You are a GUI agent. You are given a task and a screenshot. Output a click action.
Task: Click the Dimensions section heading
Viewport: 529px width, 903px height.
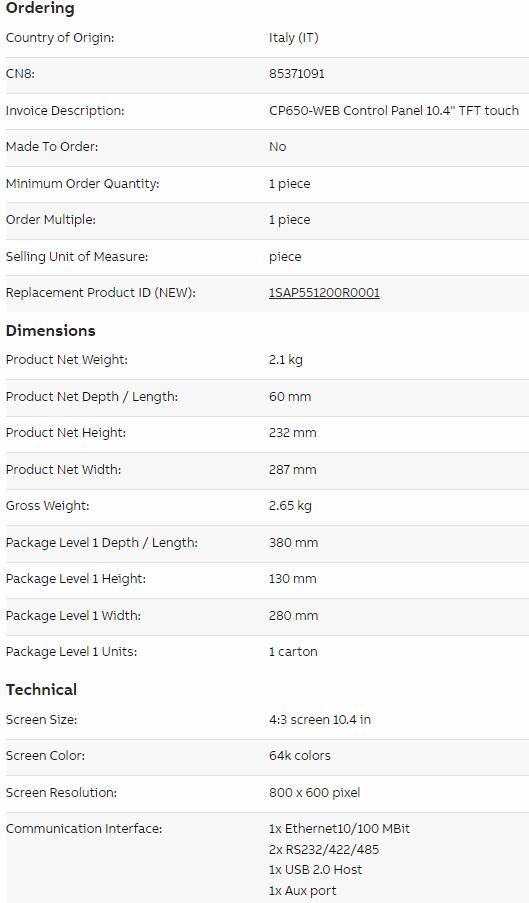point(51,331)
